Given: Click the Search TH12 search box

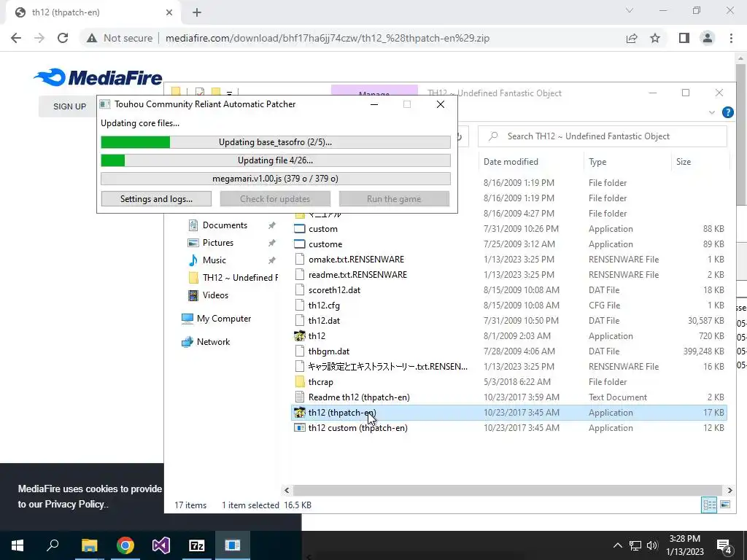Looking at the screenshot, I should [x=603, y=136].
